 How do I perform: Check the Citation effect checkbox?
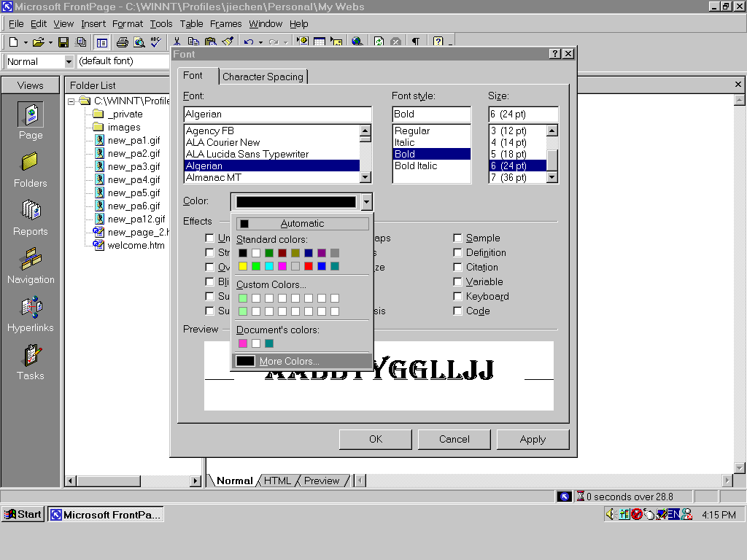[457, 268]
